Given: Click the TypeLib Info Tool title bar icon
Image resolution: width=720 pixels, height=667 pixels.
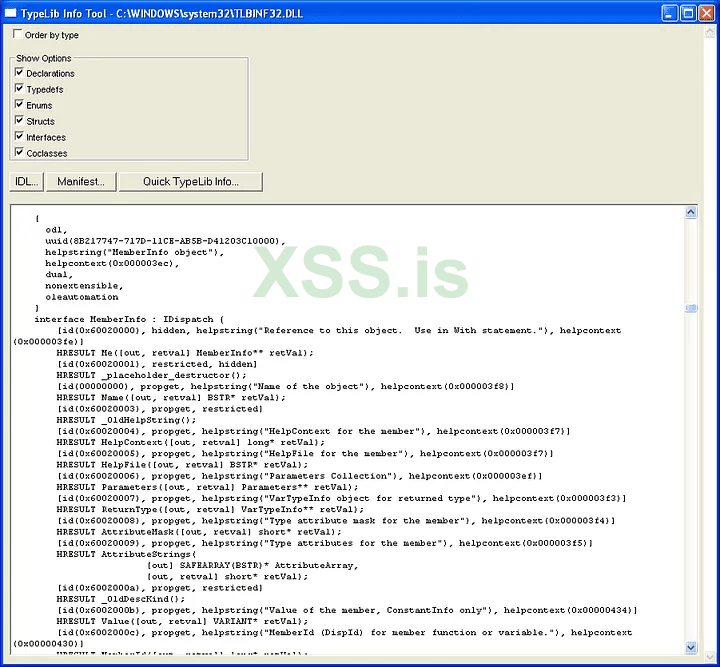Looking at the screenshot, I should (10, 13).
